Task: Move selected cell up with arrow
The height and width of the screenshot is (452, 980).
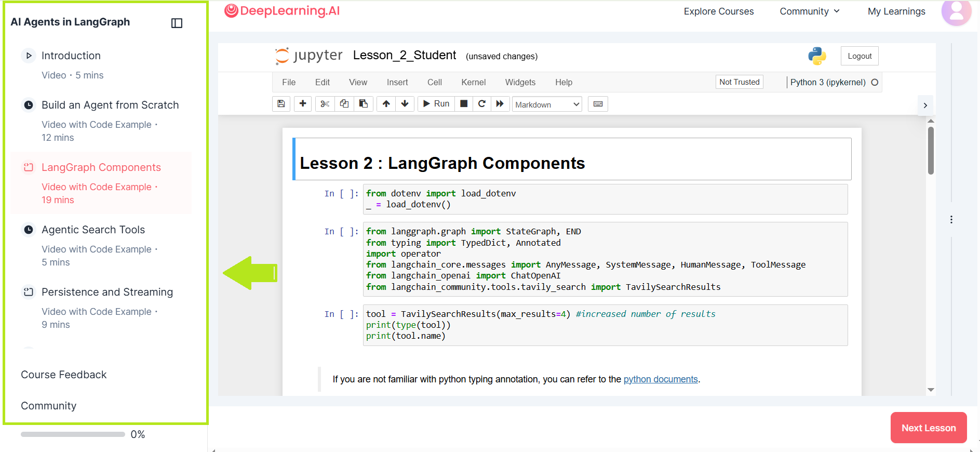Action: point(386,104)
